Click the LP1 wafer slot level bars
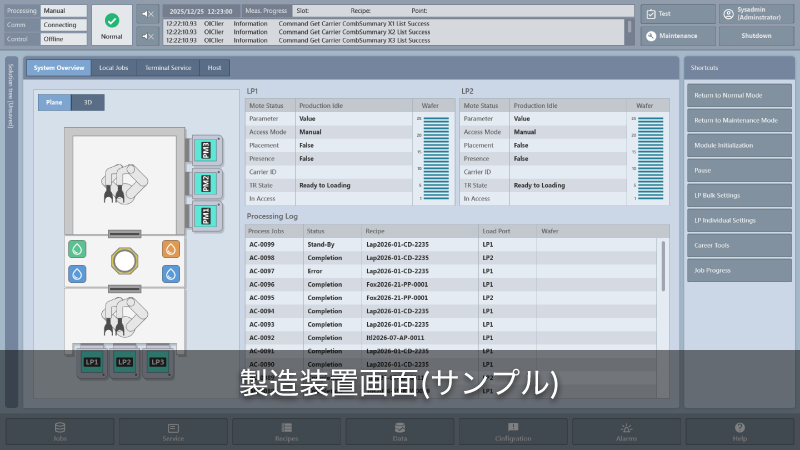Image resolution: width=800 pixels, height=450 pixels. click(435, 158)
